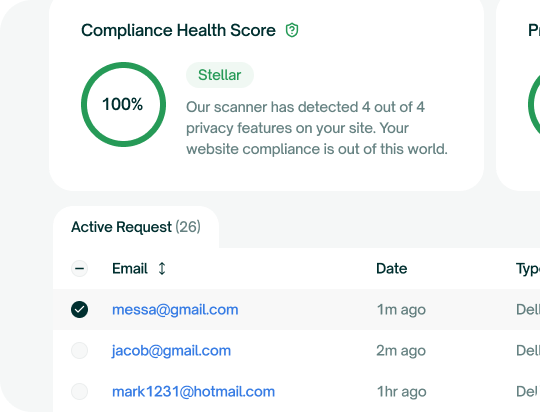This screenshot has height=412, width=540.
Task: Click the Stellar status badge
Action: click(220, 75)
